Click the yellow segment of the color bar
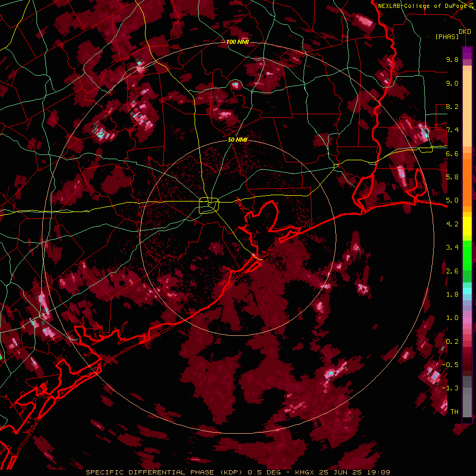 click(467, 226)
